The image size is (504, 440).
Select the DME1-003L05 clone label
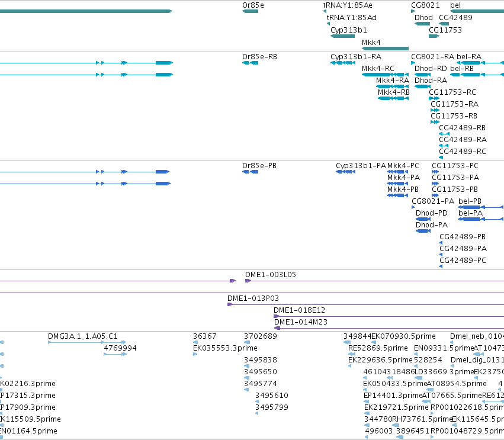pyautogui.click(x=270, y=275)
